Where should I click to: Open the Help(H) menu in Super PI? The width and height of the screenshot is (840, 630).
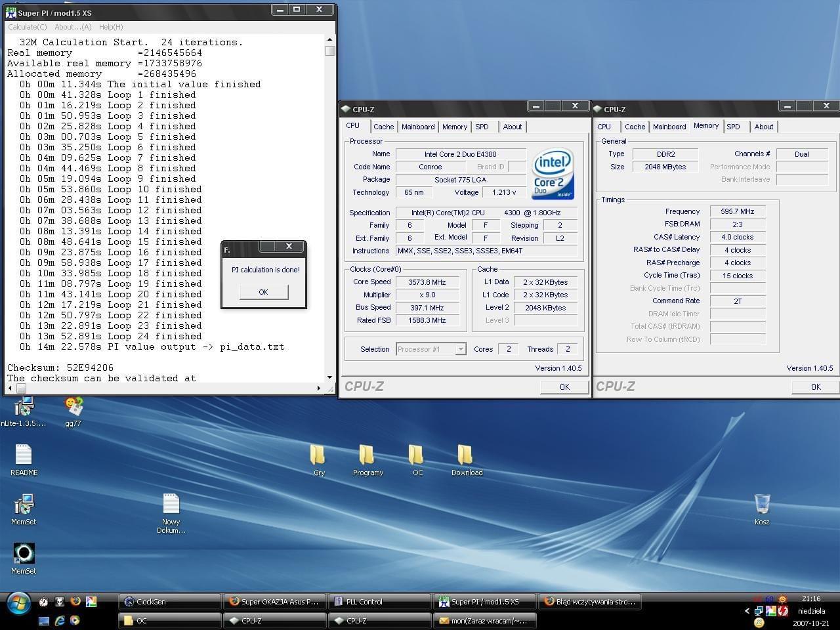pyautogui.click(x=111, y=27)
